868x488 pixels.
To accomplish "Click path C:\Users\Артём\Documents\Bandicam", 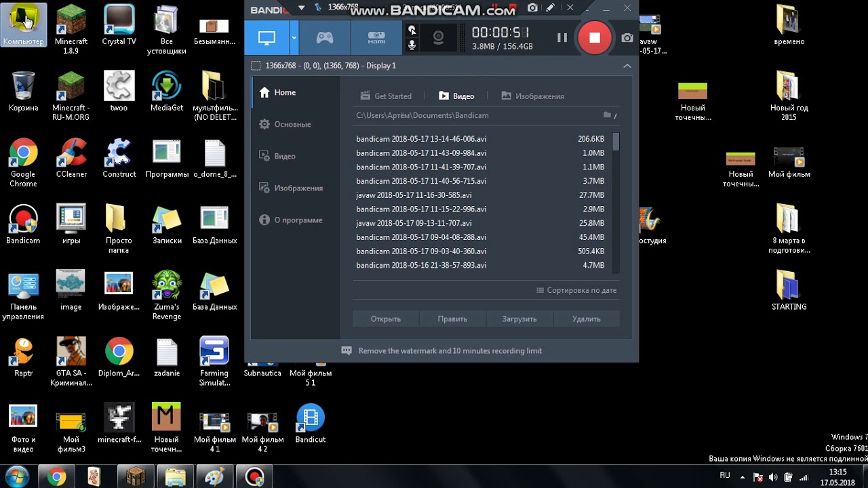I will 422,115.
